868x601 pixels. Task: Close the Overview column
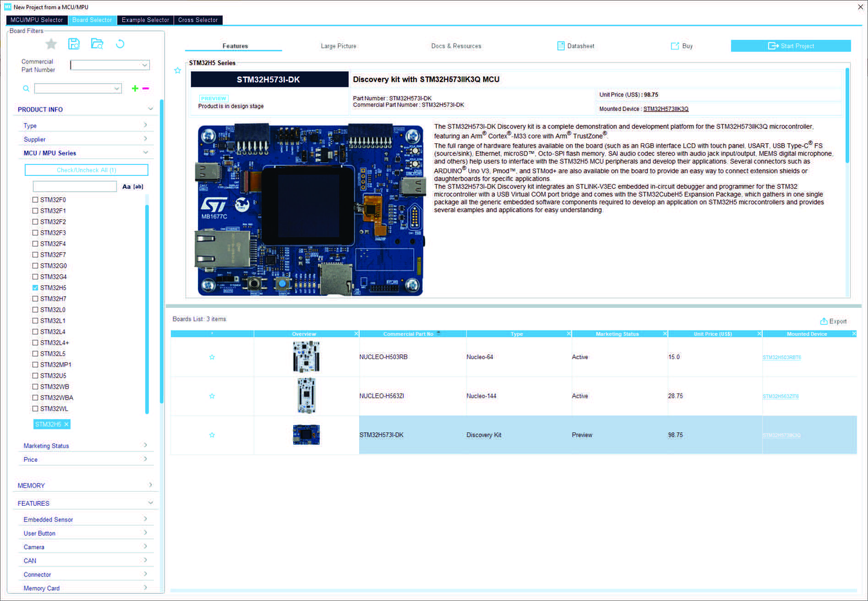click(x=356, y=334)
